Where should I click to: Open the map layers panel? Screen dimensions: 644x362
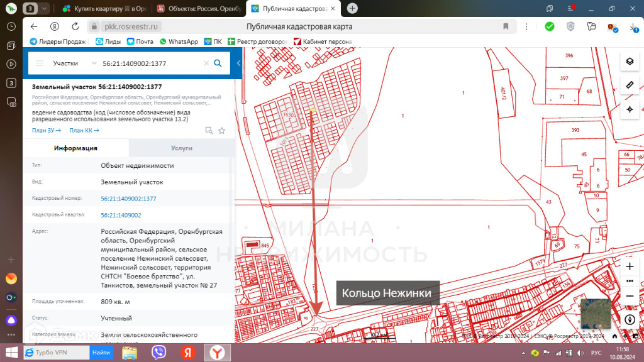[x=629, y=62]
